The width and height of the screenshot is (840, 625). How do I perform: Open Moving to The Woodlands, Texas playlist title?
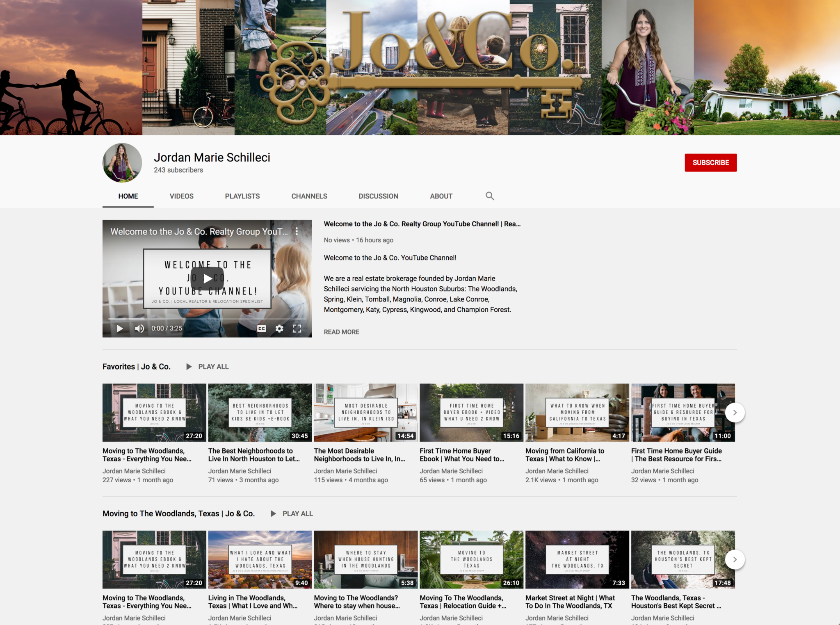coord(178,513)
